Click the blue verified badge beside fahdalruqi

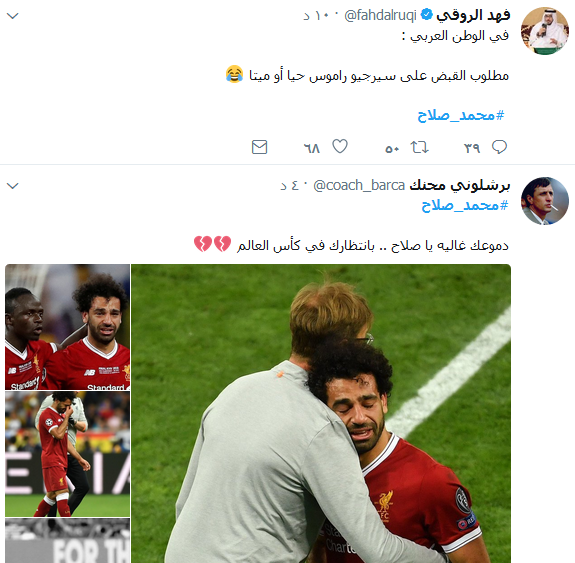coord(426,15)
